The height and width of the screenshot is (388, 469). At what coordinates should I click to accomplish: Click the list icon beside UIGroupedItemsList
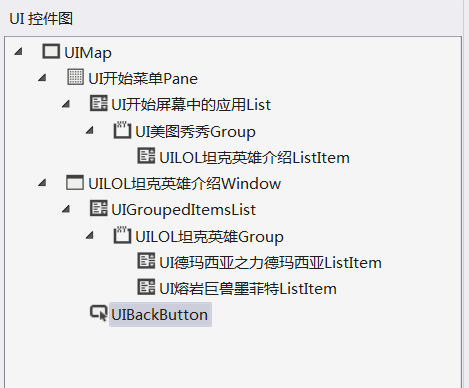[x=99, y=208]
